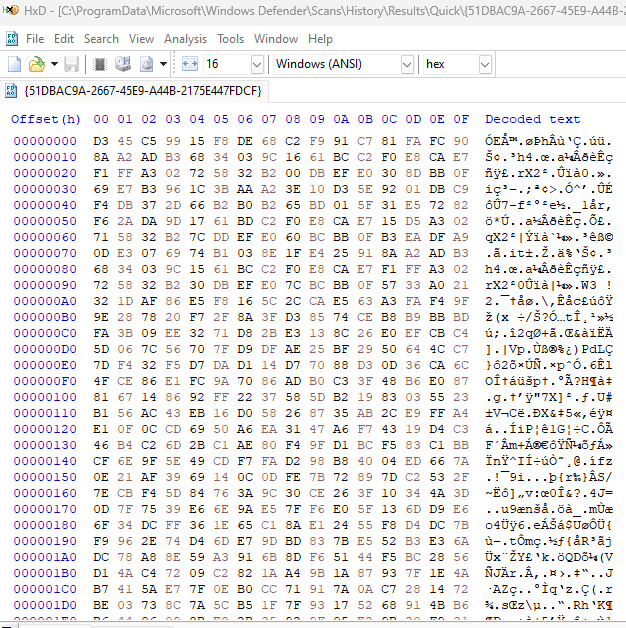This screenshot has width=626, height=628.
Task: Click the Save floppy disk icon
Action: point(71,64)
